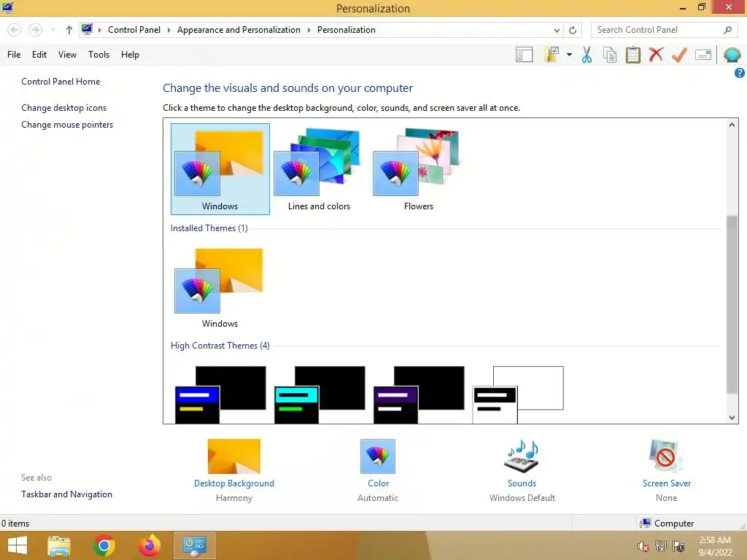
Task: Click the network tray icon
Action: tap(660, 546)
